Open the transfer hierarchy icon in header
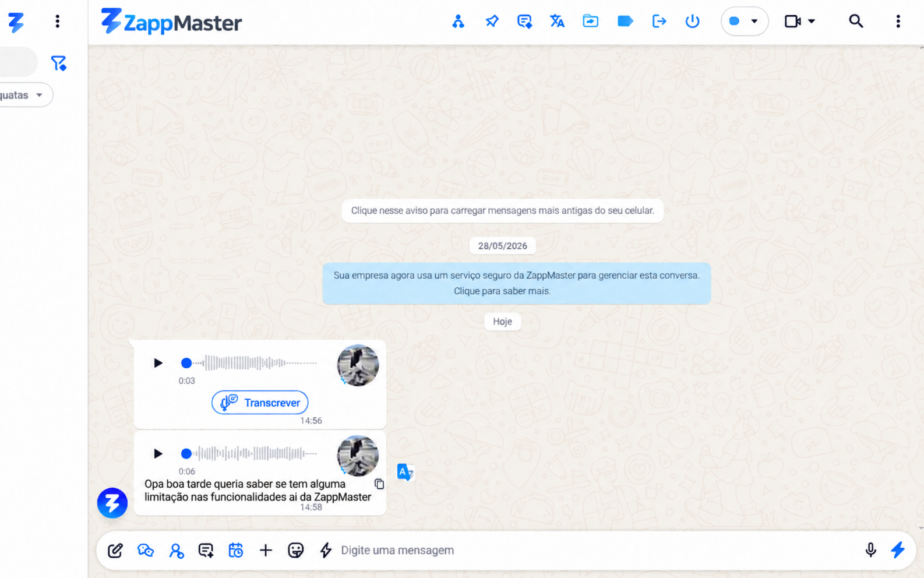This screenshot has width=924, height=578. pyautogui.click(x=458, y=22)
